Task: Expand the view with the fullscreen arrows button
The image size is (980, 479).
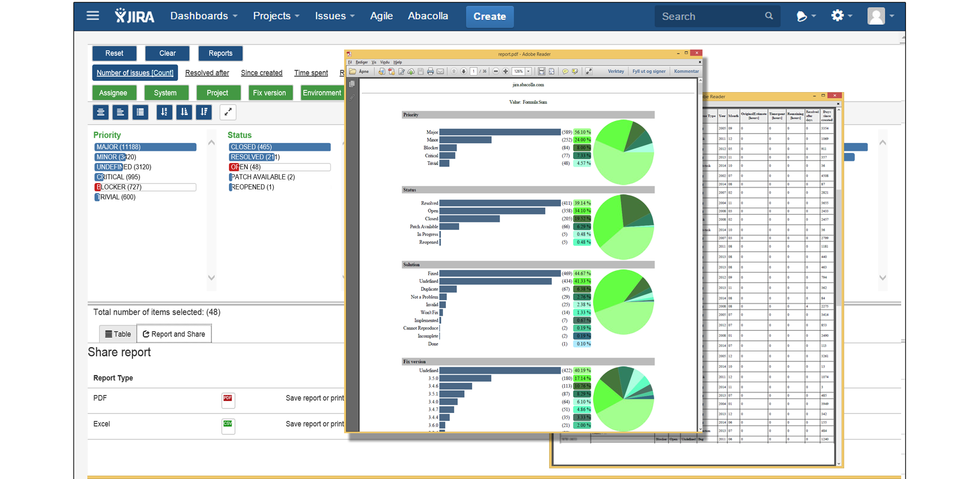Action: [228, 112]
